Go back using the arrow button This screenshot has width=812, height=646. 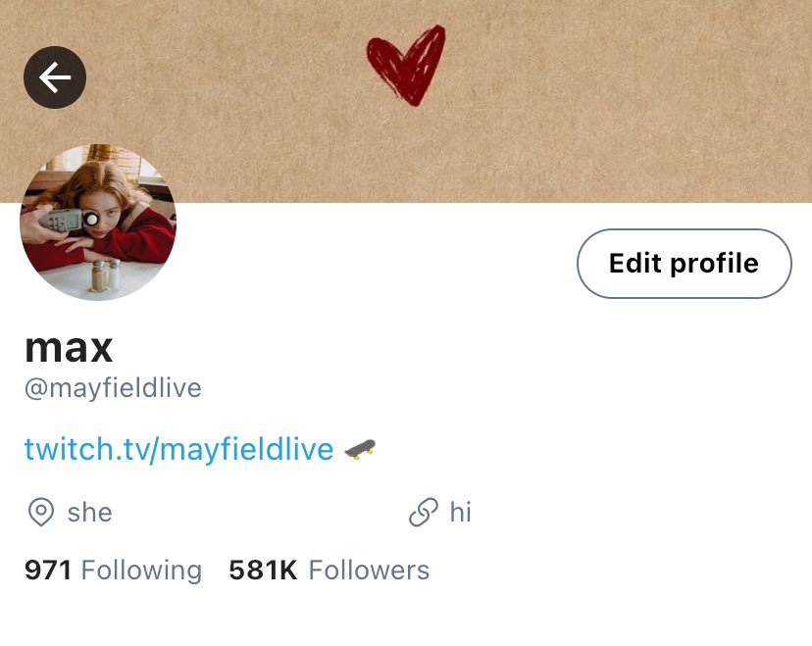click(55, 77)
